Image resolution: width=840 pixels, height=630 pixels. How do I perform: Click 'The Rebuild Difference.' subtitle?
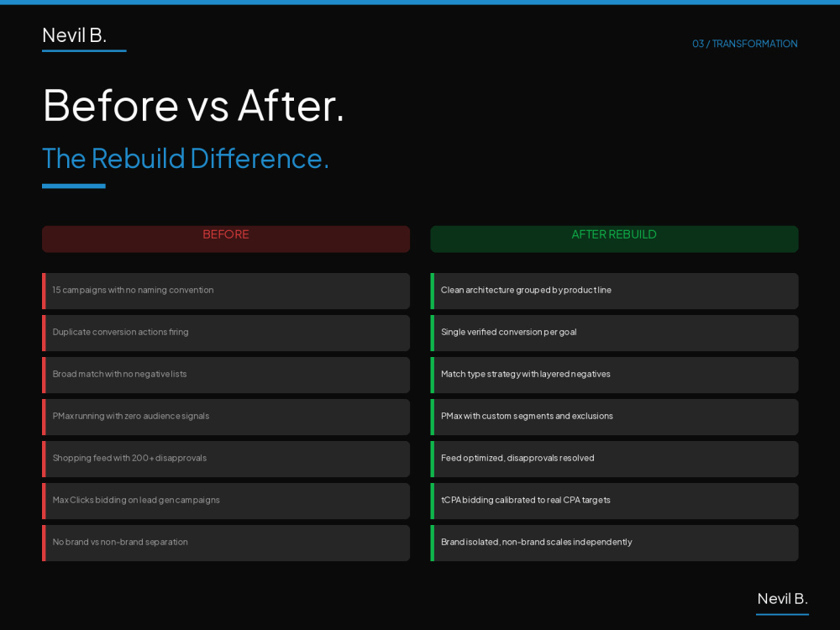[186, 159]
